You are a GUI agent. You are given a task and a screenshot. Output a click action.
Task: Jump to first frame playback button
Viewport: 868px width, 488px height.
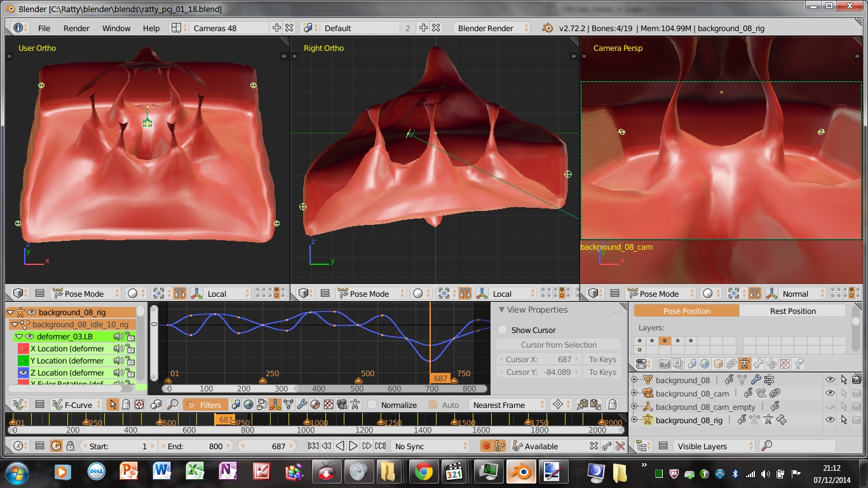pos(313,446)
